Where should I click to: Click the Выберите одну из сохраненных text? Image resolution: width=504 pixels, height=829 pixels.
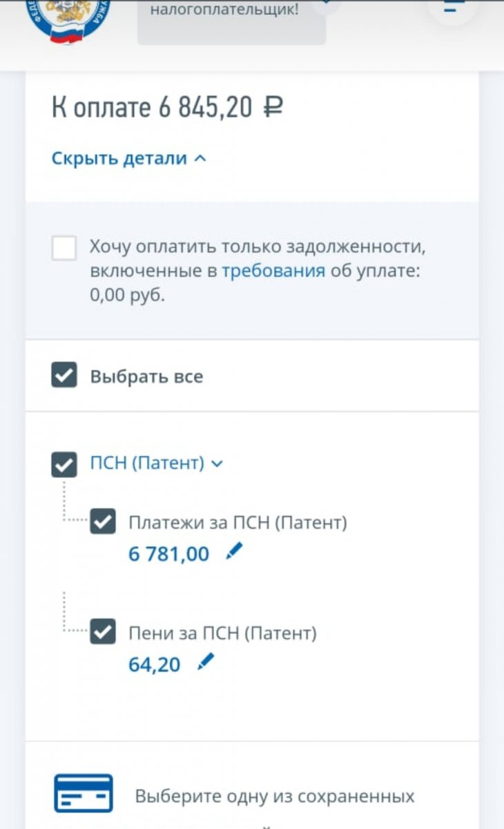[x=275, y=796]
